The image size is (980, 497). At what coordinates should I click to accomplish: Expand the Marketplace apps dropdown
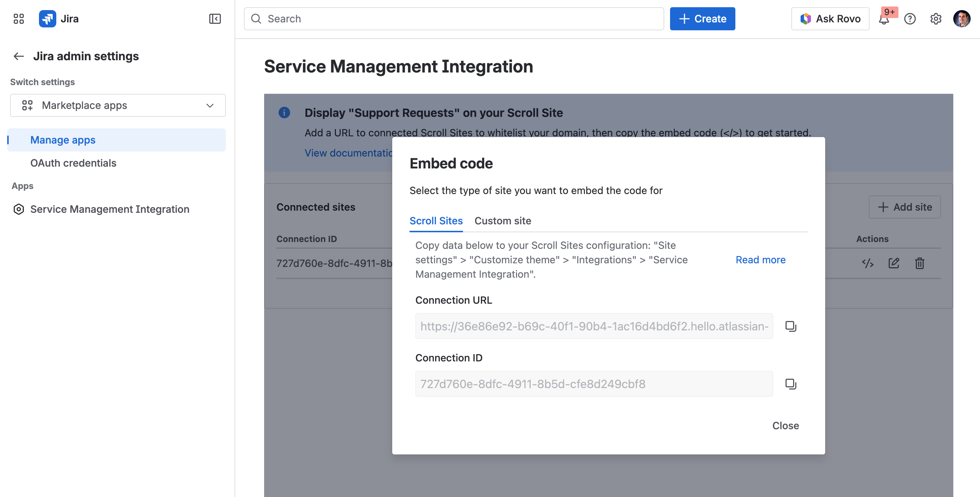118,105
